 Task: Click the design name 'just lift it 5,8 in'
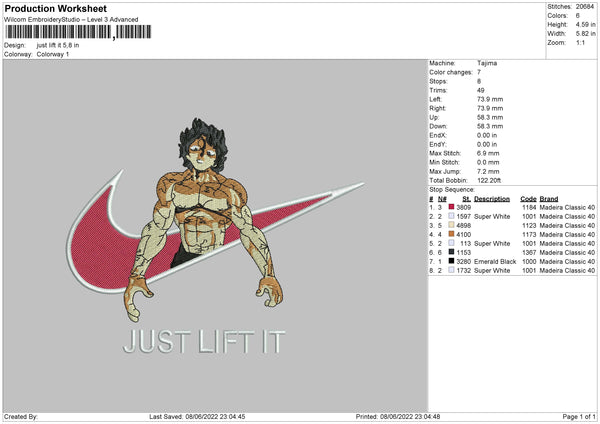(x=58, y=45)
